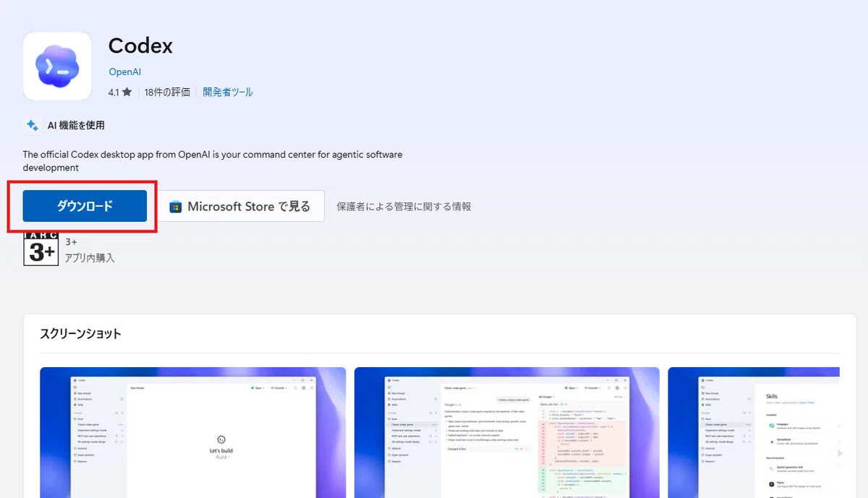This screenshot has height=498, width=868.
Task: Open the OpenAI publisher link
Action: click(x=124, y=72)
